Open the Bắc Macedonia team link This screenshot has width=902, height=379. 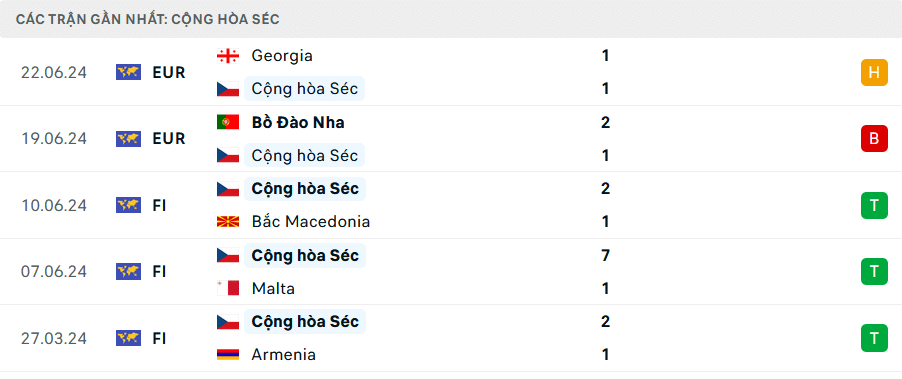pyautogui.click(x=311, y=221)
